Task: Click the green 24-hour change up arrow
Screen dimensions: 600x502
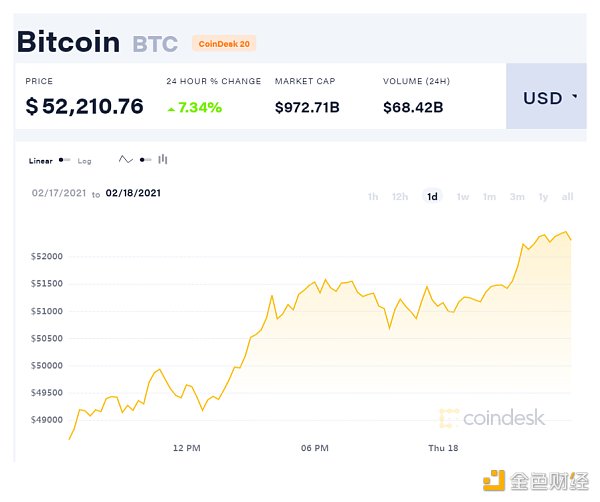Action: click(x=172, y=107)
